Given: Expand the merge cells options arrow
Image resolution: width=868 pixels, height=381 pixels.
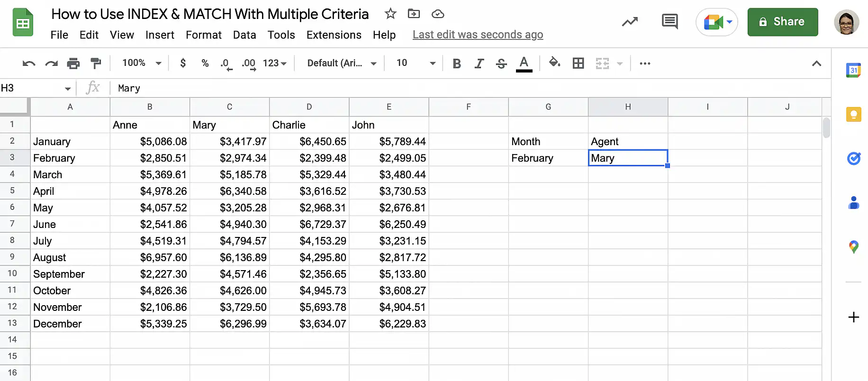Looking at the screenshot, I should (x=620, y=63).
